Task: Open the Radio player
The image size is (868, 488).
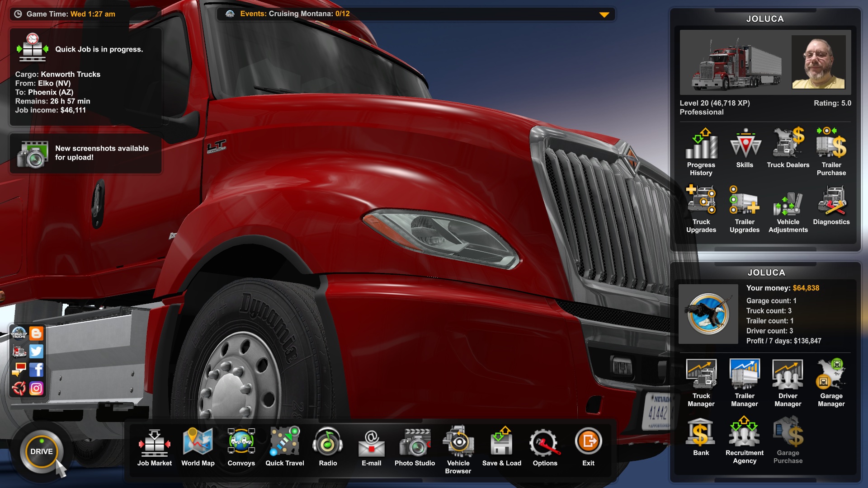Action: [x=328, y=444]
